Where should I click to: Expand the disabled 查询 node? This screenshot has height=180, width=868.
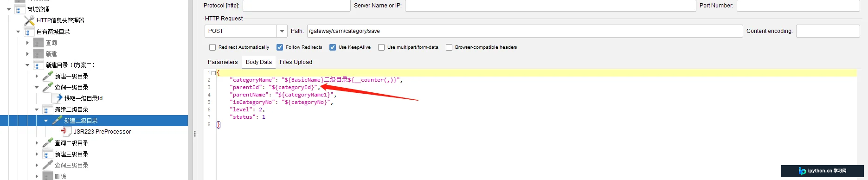(27, 43)
